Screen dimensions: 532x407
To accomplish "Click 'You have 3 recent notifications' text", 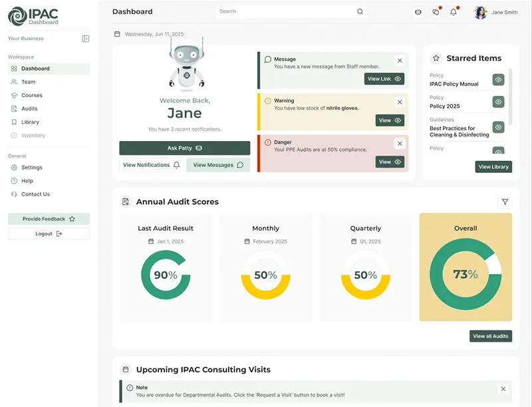I will 185,129.
